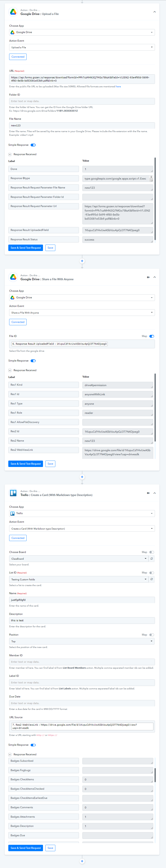Click the Member ID input field
Screen dimensions: 166x868
pyautogui.click(x=82, y=662)
